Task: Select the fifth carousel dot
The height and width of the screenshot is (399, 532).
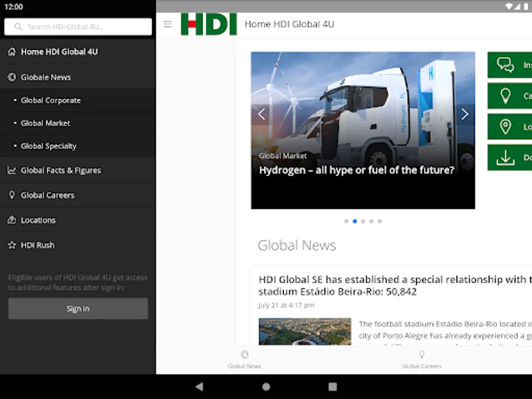Action: pos(379,221)
